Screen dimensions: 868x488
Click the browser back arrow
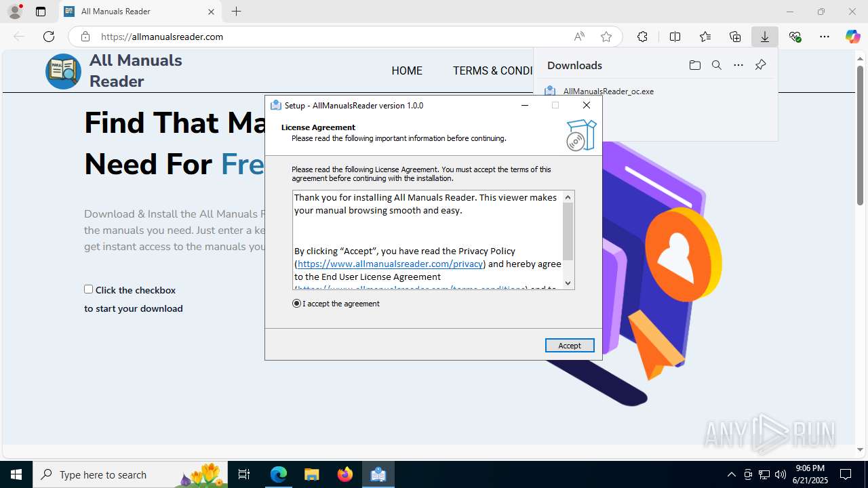[x=19, y=37]
